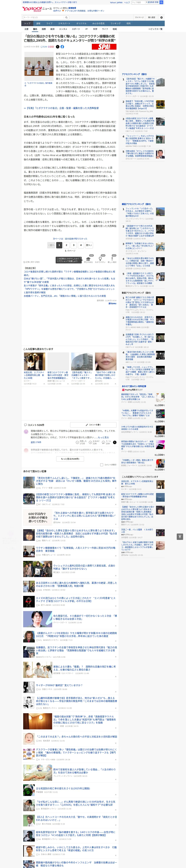Screen dimensions: 186x868
Task: Share article on Facebook icon
Action: 62,47
